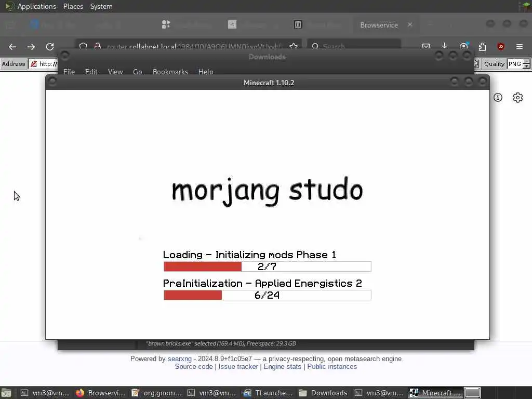Open the Public instances link
The height and width of the screenshot is (399, 532).
[x=332, y=367]
